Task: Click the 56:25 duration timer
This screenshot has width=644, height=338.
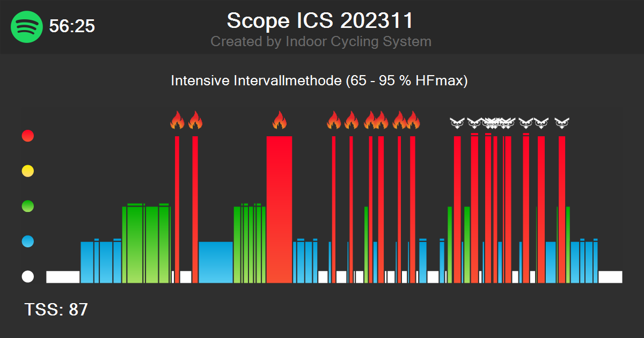Action: [x=71, y=26]
